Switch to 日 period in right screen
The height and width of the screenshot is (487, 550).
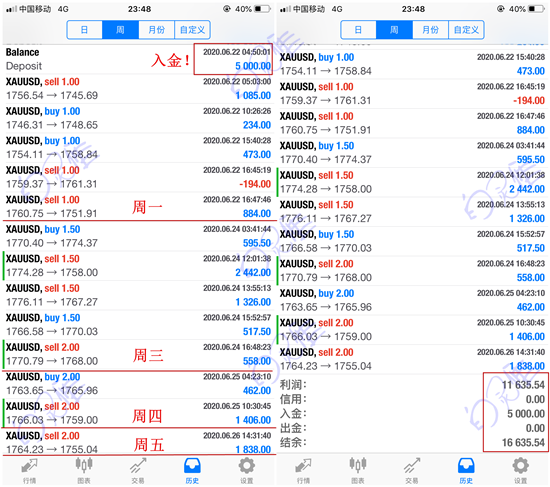tap(358, 30)
